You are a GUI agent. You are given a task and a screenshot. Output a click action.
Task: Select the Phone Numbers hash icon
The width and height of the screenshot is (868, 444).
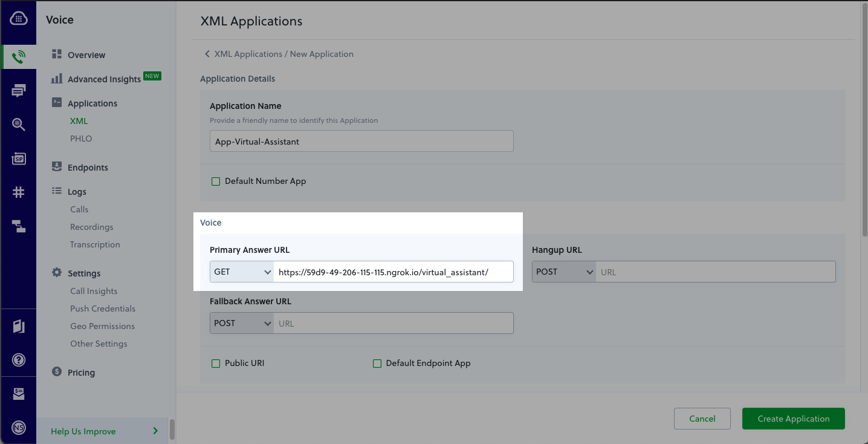click(x=18, y=192)
